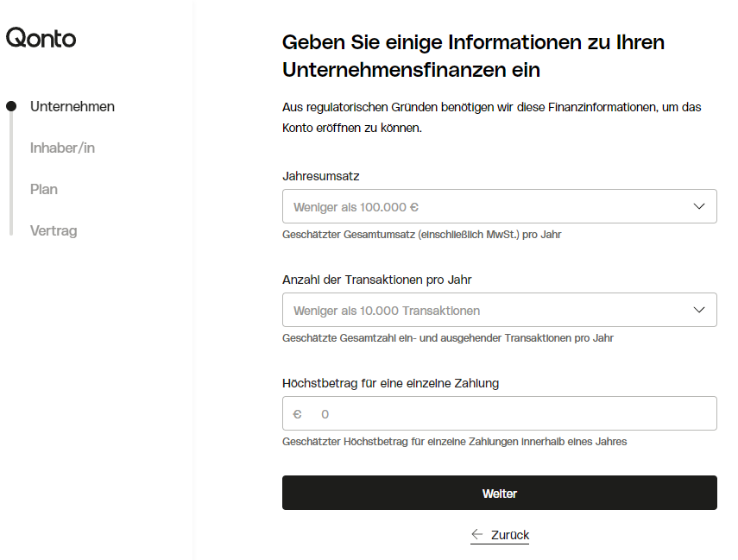Screen dimensions: 738x560
Task: Focus the Höchstbetrag für eine einzelne Zahlung field
Action: coord(500,413)
